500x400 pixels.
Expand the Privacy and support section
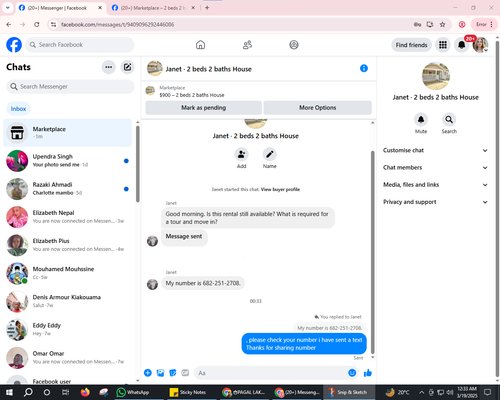[435, 202]
